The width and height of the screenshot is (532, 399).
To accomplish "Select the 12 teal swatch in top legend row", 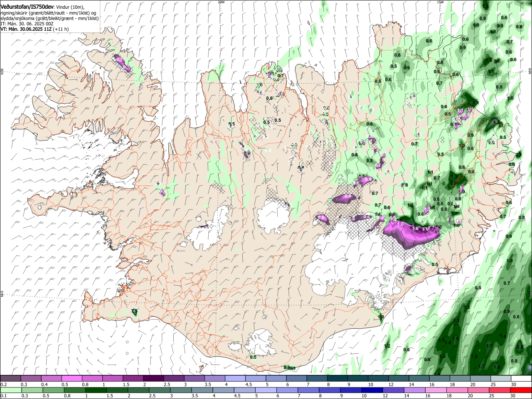I will click(x=399, y=379).
